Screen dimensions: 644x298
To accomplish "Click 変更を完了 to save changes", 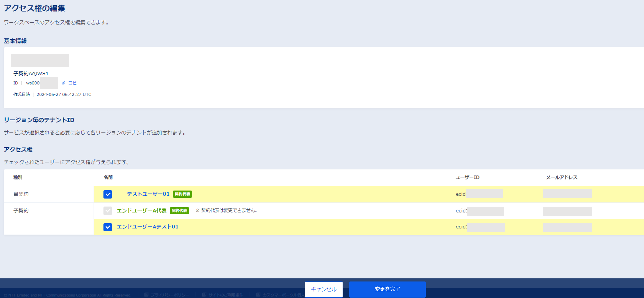I will (387, 289).
